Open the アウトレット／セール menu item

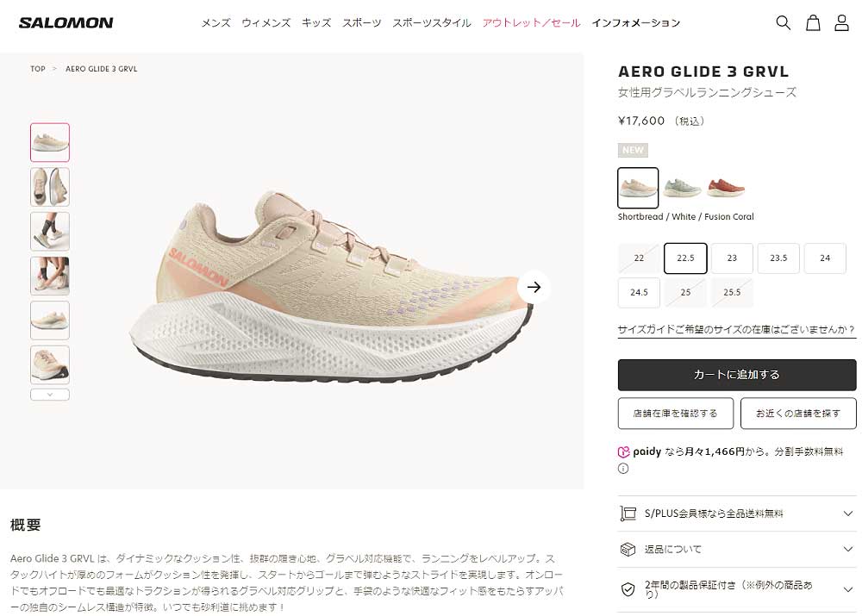(x=532, y=22)
